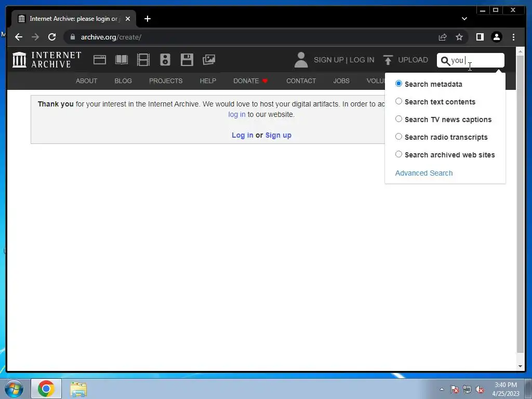Go back with the browser back arrow
Screen dimensions: 532x399
[19, 37]
